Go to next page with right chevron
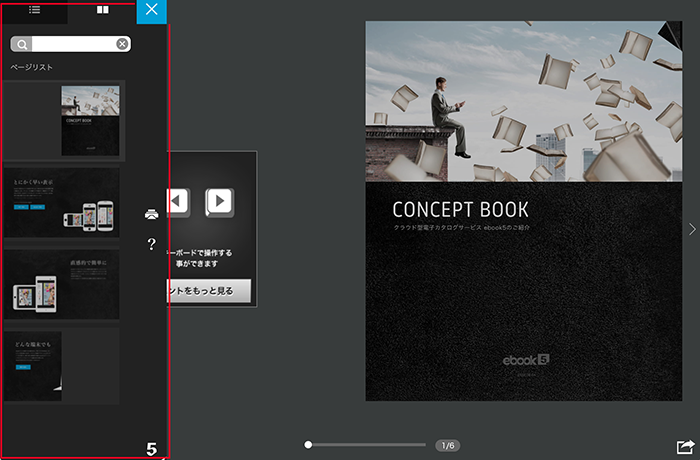This screenshot has width=700, height=460. [x=692, y=229]
